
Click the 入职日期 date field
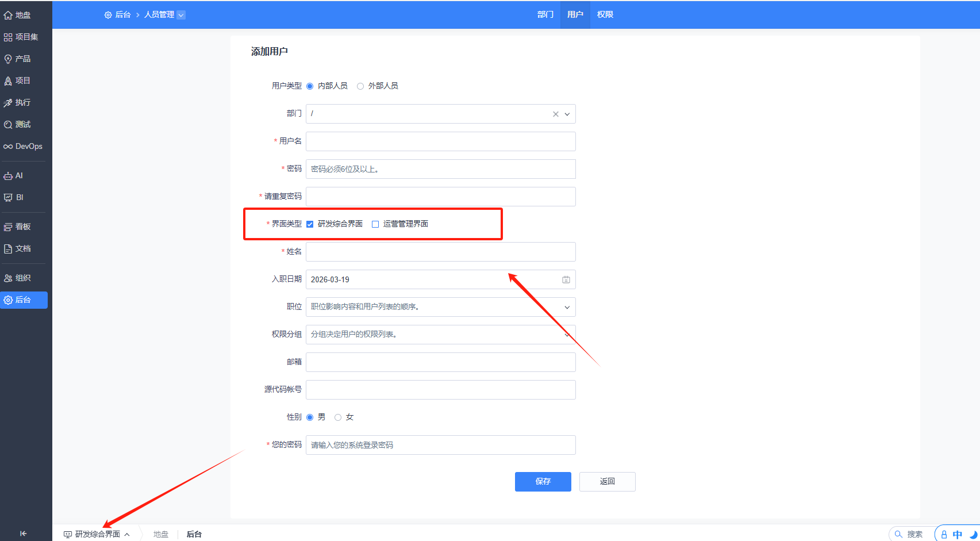[x=441, y=279]
